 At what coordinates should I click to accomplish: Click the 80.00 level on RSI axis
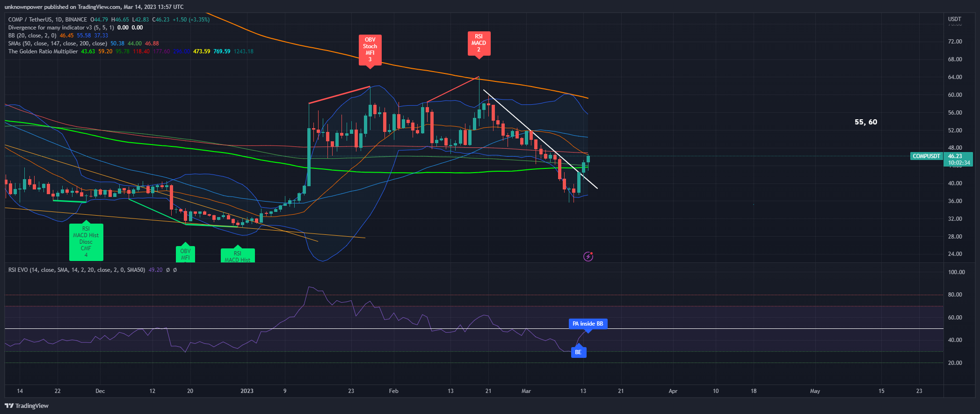coord(955,295)
